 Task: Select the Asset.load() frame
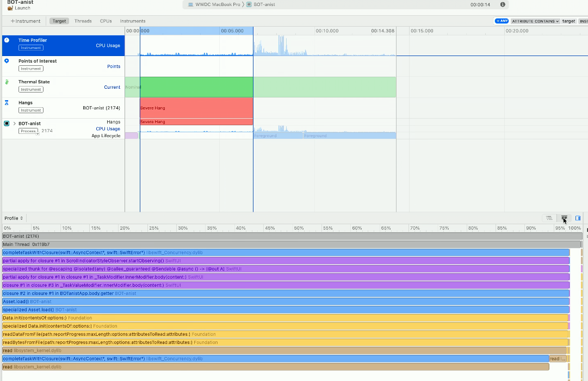pos(286,302)
